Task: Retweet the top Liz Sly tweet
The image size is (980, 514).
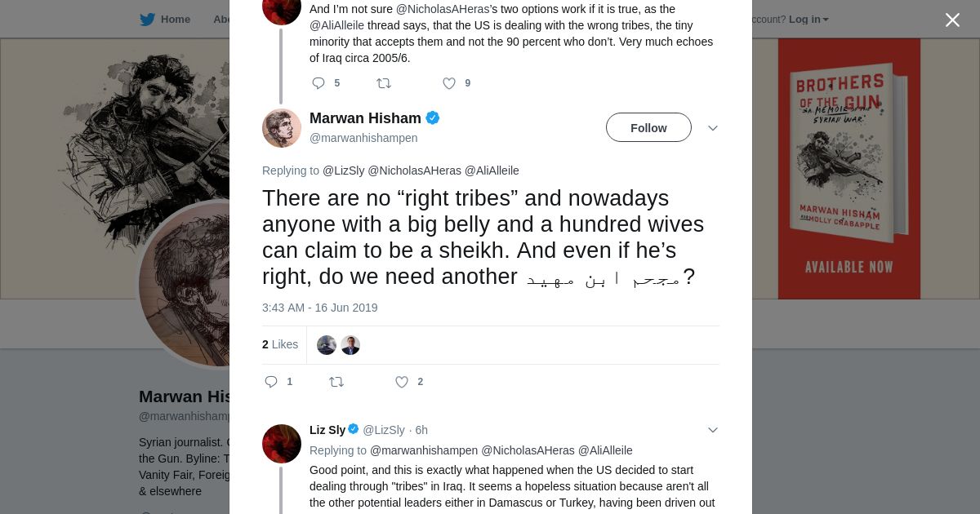Action: click(384, 83)
